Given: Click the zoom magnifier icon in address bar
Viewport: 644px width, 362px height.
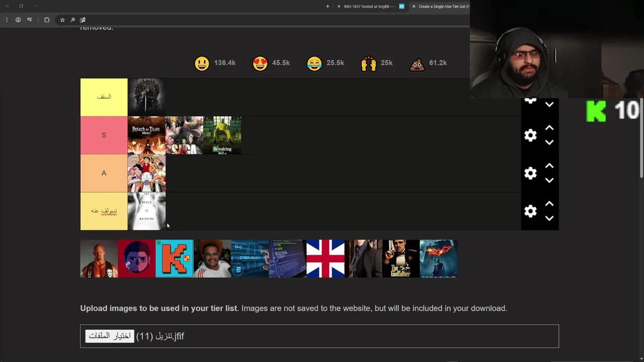Looking at the screenshot, I should click(72, 20).
